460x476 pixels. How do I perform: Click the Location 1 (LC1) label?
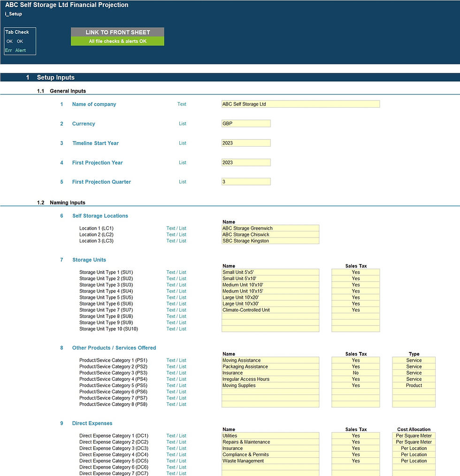(x=96, y=228)
